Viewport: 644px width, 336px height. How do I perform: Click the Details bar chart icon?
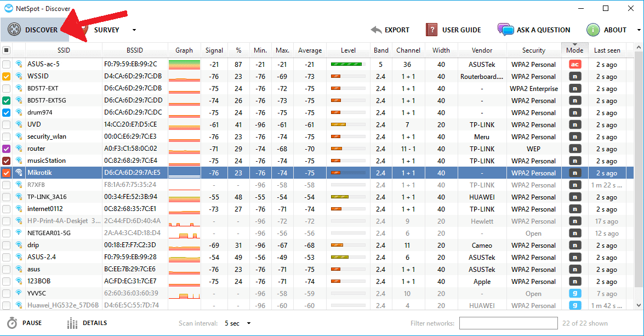[x=72, y=323]
